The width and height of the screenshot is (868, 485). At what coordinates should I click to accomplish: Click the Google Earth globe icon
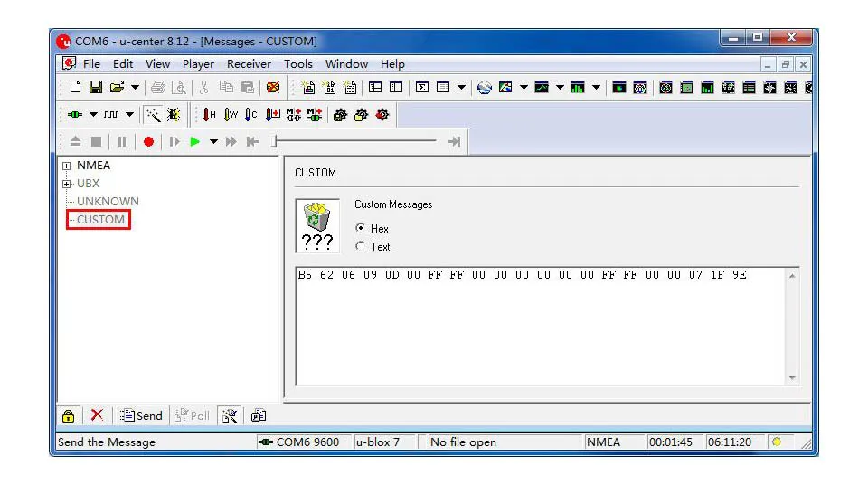point(485,87)
